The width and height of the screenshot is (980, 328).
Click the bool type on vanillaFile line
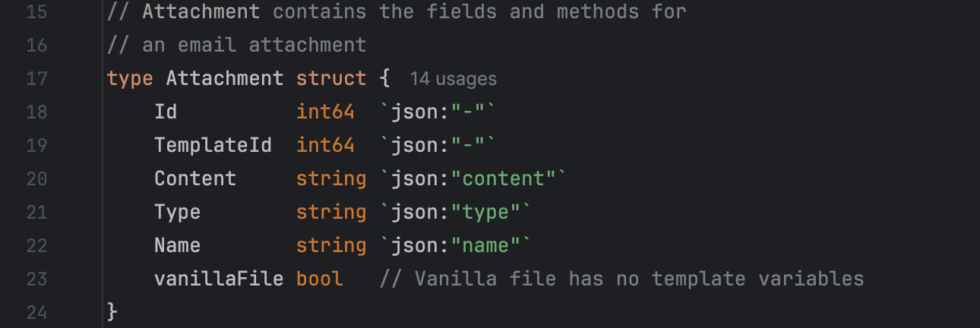coord(319,279)
